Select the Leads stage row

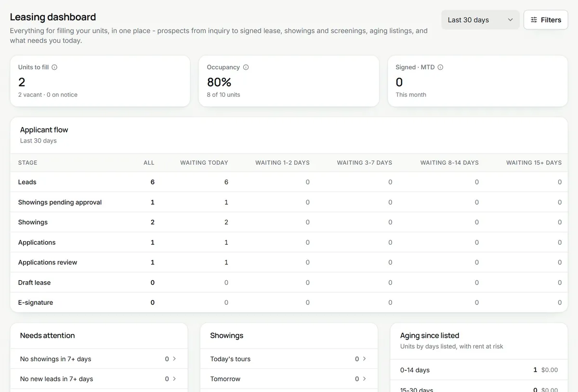pyautogui.click(x=289, y=182)
